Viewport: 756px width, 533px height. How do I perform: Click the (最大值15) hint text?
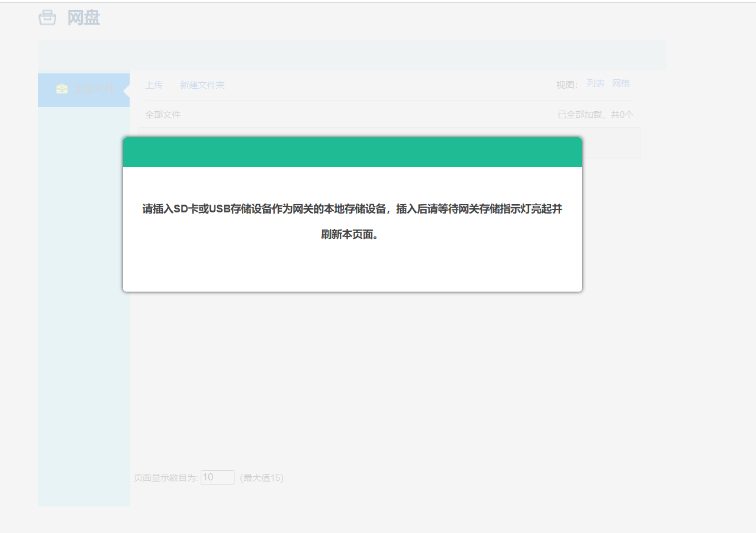(x=262, y=478)
